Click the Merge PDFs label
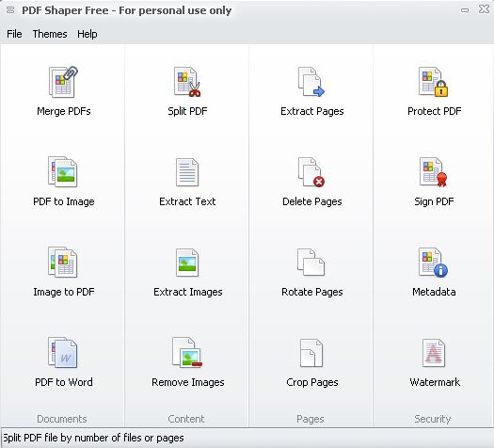 64,111
